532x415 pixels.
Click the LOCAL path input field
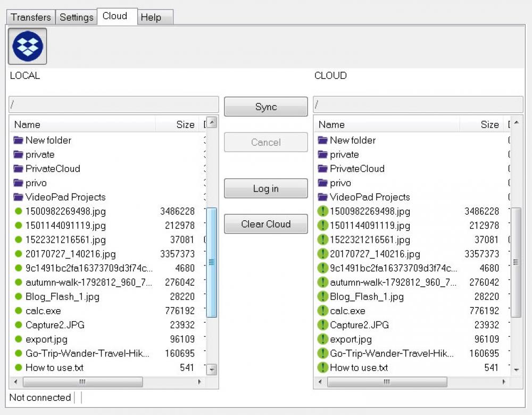114,104
